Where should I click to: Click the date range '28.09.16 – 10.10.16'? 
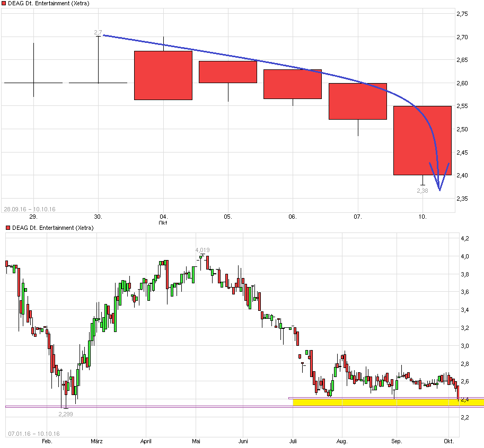click(30, 209)
